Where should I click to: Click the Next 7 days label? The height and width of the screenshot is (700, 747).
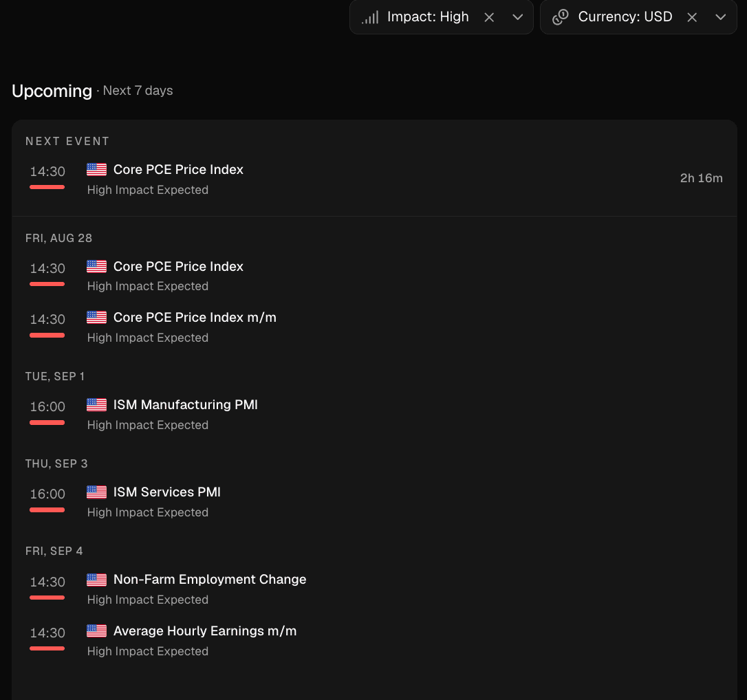point(138,91)
